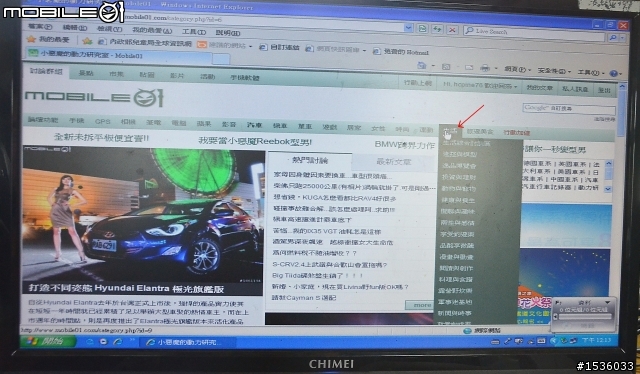Click the Hyundai Elantra feature image
Viewport: 640px width, 374px height.
(x=143, y=214)
